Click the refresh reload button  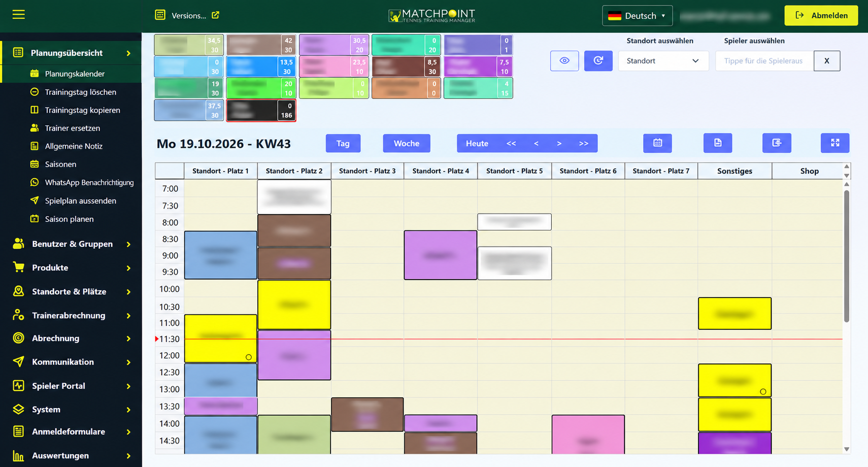(598, 61)
